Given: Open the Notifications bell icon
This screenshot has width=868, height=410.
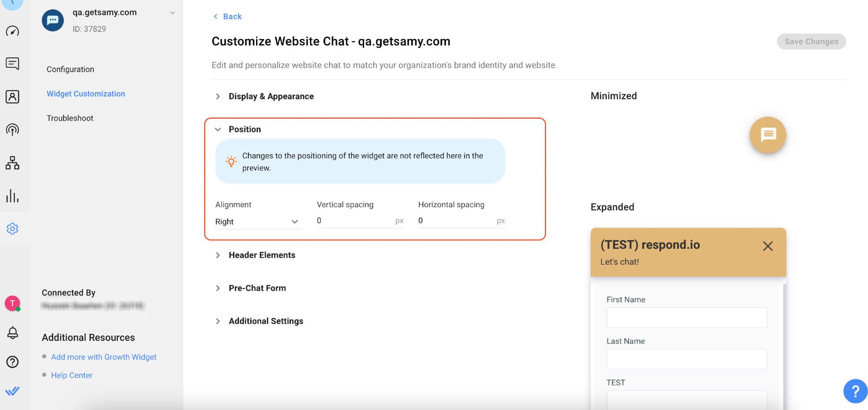Looking at the screenshot, I should (13, 333).
